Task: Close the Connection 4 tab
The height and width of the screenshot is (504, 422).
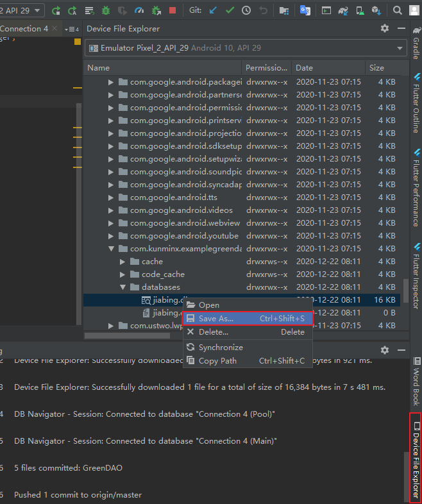Action: pyautogui.click(x=55, y=28)
